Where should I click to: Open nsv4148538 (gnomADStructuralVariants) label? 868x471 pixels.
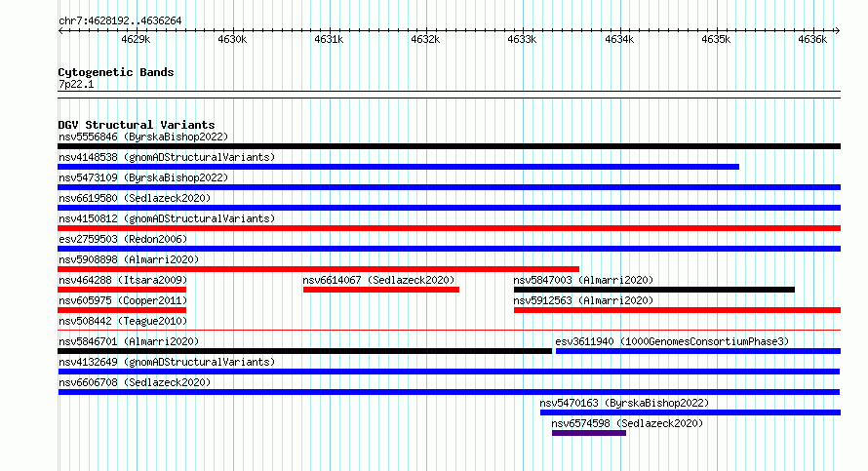pyautogui.click(x=167, y=157)
